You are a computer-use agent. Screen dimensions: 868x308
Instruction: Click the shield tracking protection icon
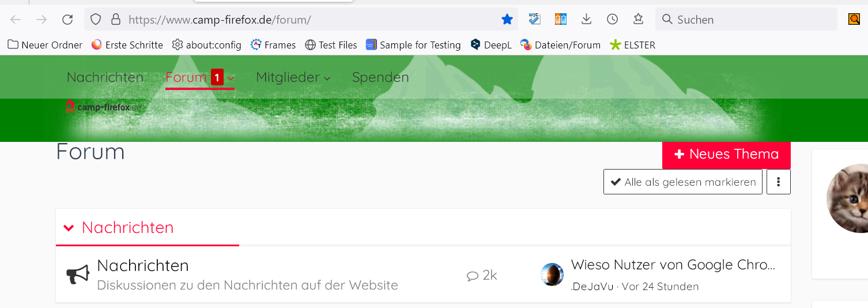coord(96,20)
